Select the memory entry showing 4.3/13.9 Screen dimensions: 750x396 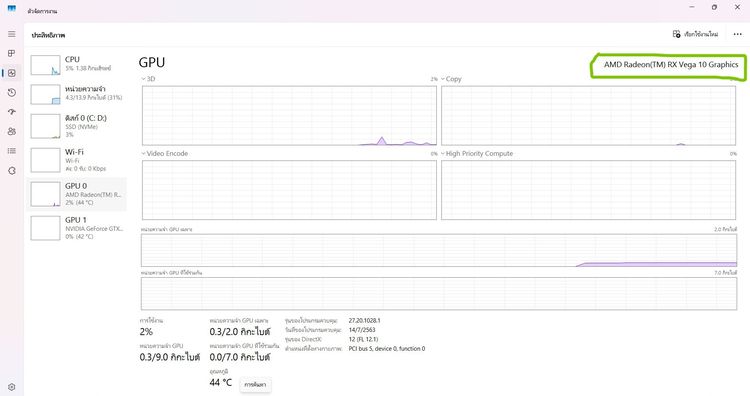point(77,94)
